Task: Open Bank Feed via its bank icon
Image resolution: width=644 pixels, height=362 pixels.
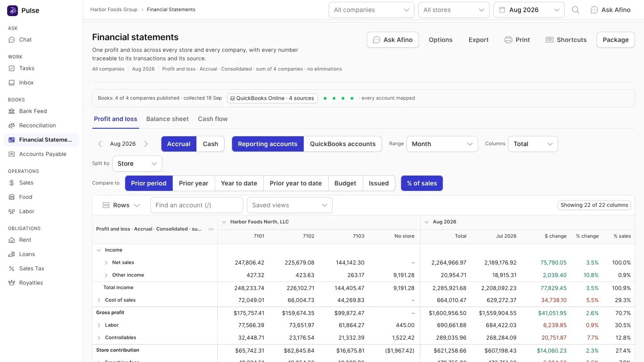Action: coord(12,111)
